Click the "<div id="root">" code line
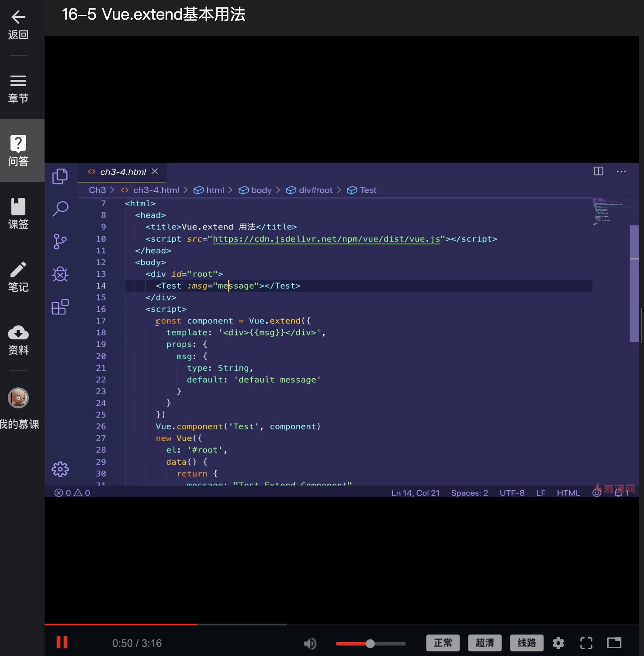This screenshot has width=644, height=656. click(x=184, y=274)
